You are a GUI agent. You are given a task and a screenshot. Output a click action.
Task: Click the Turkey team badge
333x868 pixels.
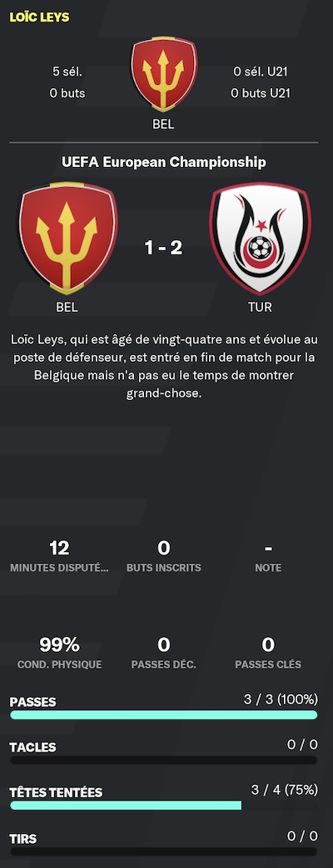[261, 239]
